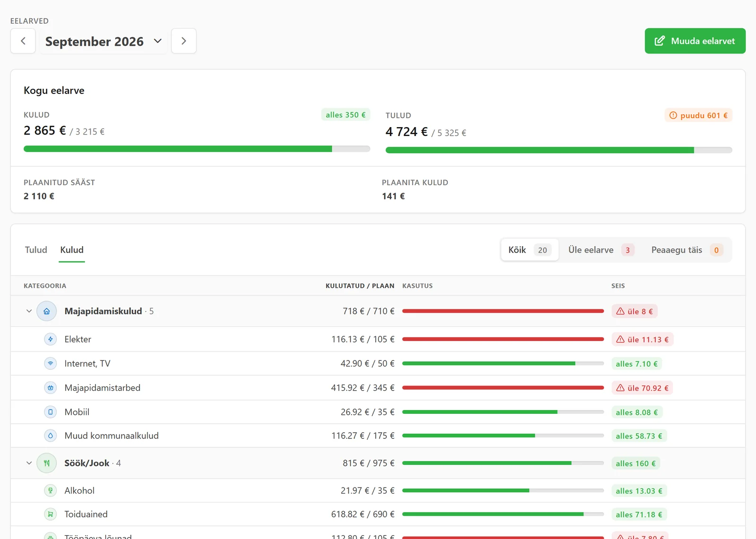Click the alles 58.73 € badge

639,436
